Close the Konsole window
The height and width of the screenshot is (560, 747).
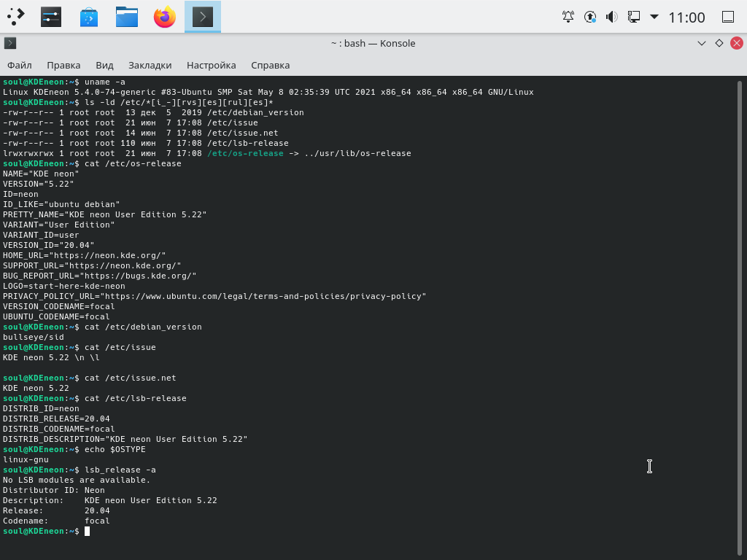pyautogui.click(x=737, y=43)
